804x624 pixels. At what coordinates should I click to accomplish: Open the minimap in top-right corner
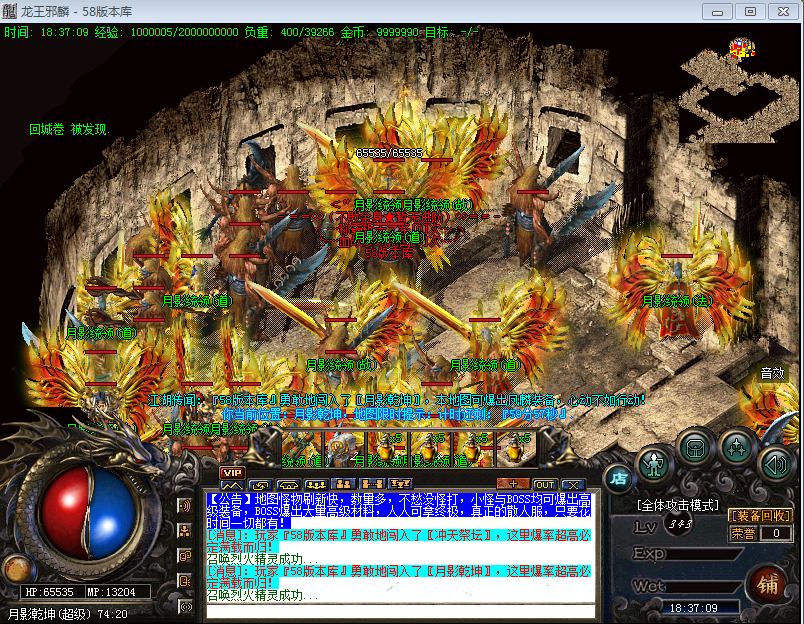(738, 92)
